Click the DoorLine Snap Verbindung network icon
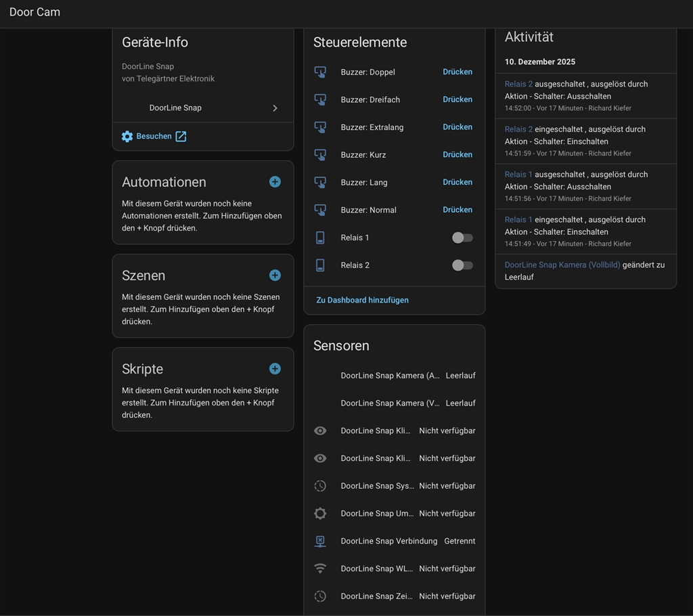 (320, 542)
